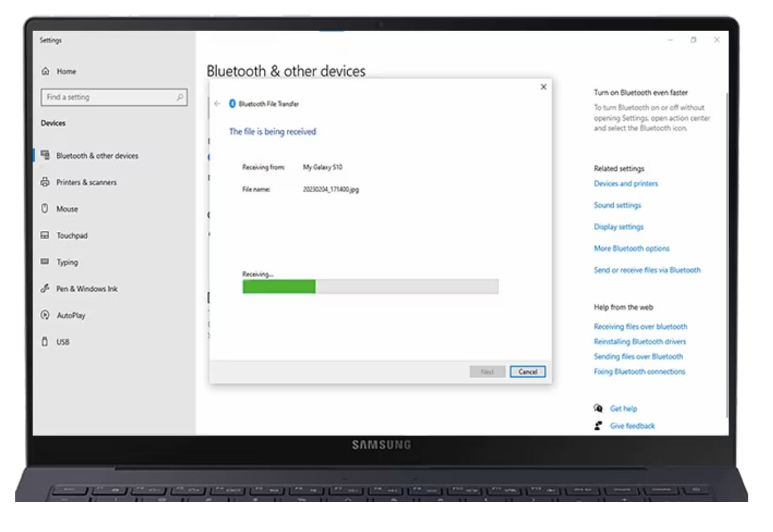Click the Get help chat icon
The height and width of the screenshot is (532, 773).
[x=598, y=408]
